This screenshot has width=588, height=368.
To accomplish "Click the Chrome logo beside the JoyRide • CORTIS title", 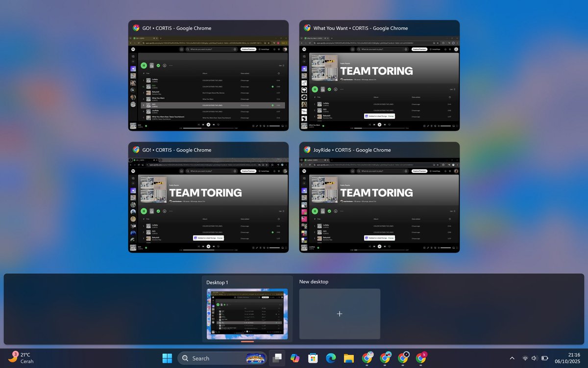I will [307, 150].
